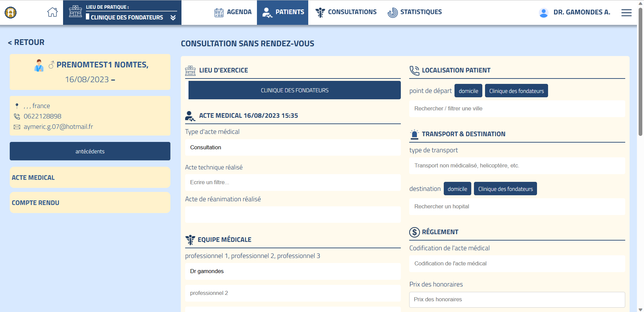Screen dimensions: 644x312
Task: Open the Consultations tab
Action: [x=346, y=12]
